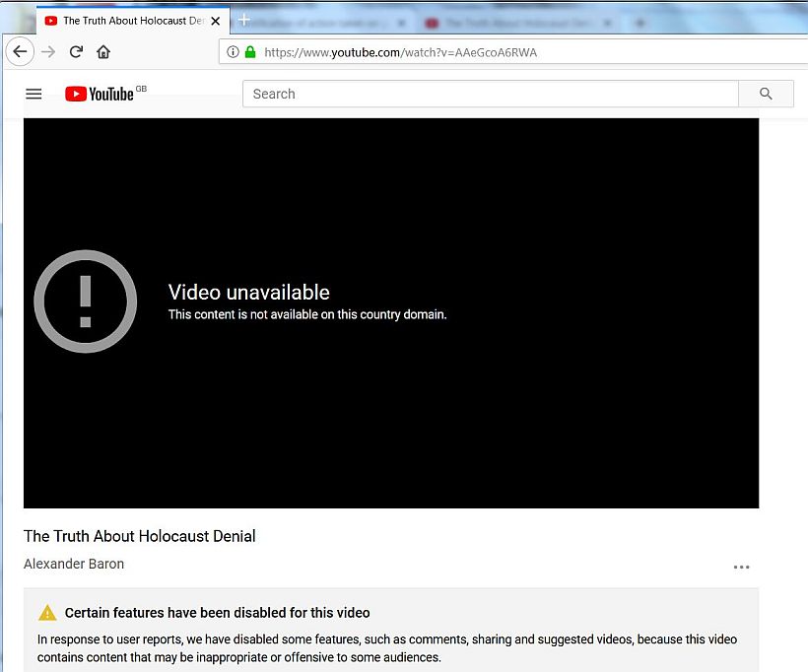Open a new tab with plus button
The width and height of the screenshot is (808, 672).
coord(244,21)
